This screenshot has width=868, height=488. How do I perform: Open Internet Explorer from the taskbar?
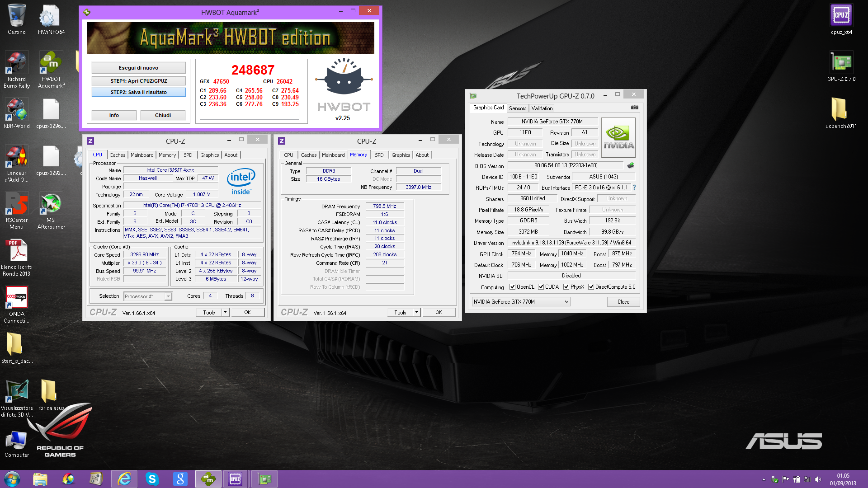(x=124, y=479)
